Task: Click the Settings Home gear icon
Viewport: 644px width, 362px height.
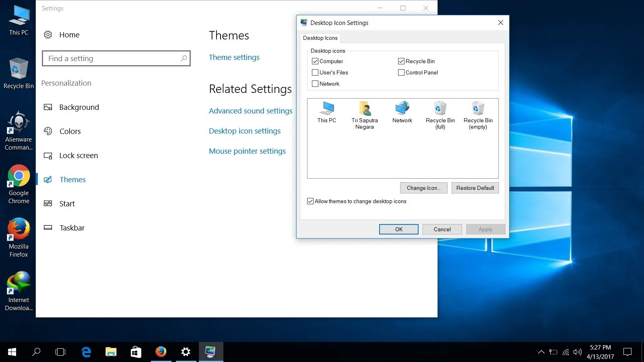Action: [48, 35]
